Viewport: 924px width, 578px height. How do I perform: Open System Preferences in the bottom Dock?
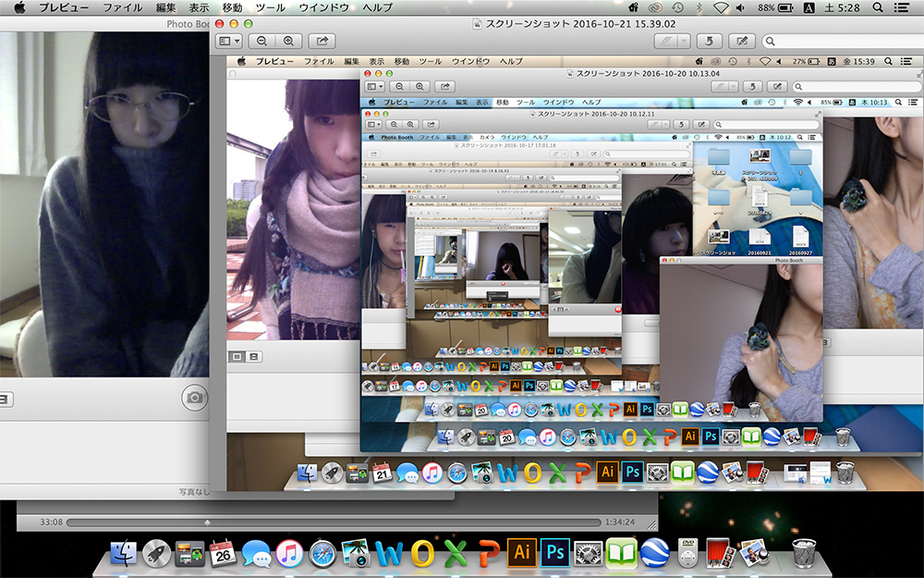588,554
